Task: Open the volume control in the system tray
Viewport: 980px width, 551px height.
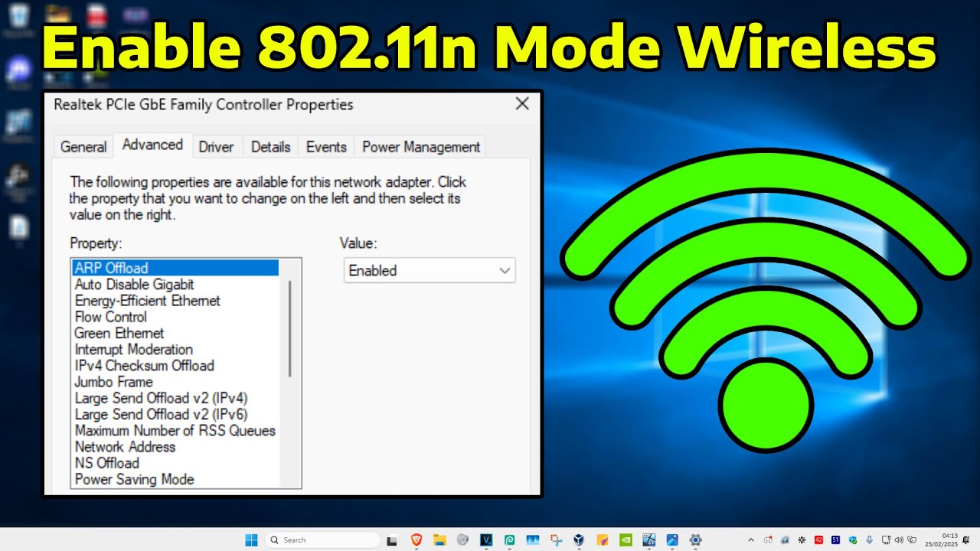Action: (899, 540)
